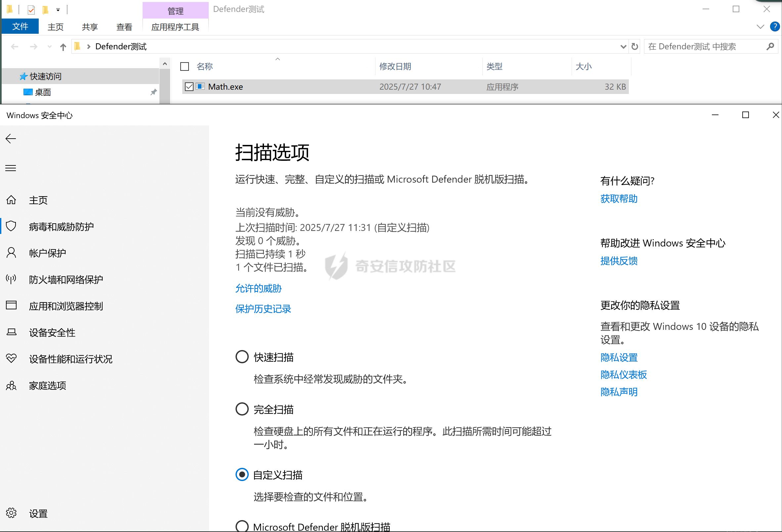
Task: Open the 隐私声明 link
Action: (x=619, y=392)
